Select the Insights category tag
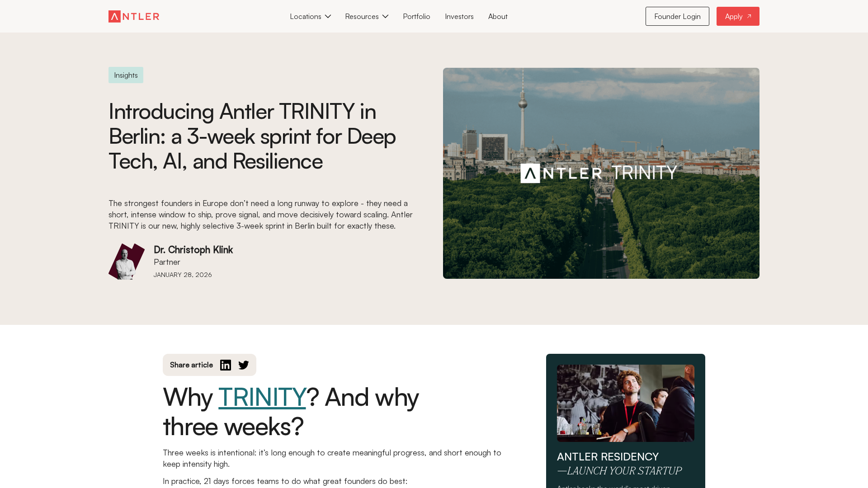868x488 pixels. 126,75
